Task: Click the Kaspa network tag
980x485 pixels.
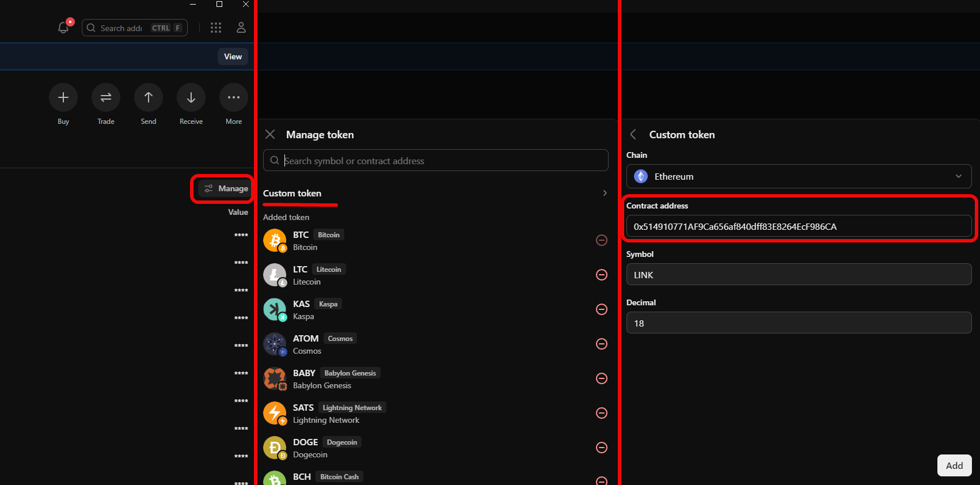Action: pos(328,304)
